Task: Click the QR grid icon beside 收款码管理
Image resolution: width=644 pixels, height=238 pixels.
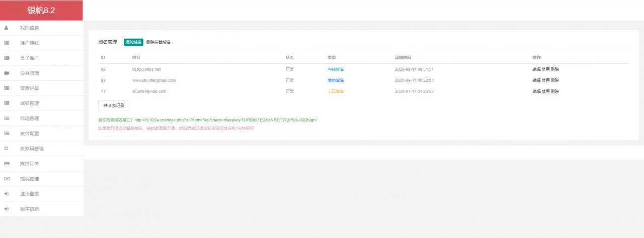Action: (x=7, y=149)
